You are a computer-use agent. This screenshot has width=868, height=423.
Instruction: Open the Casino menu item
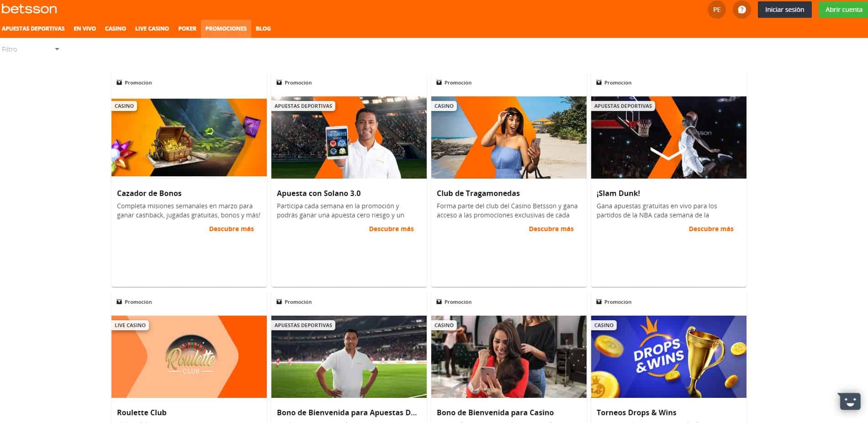tap(115, 28)
